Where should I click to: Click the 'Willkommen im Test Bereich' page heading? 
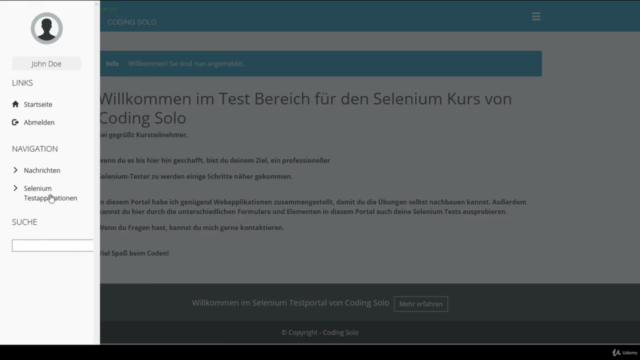(x=305, y=108)
